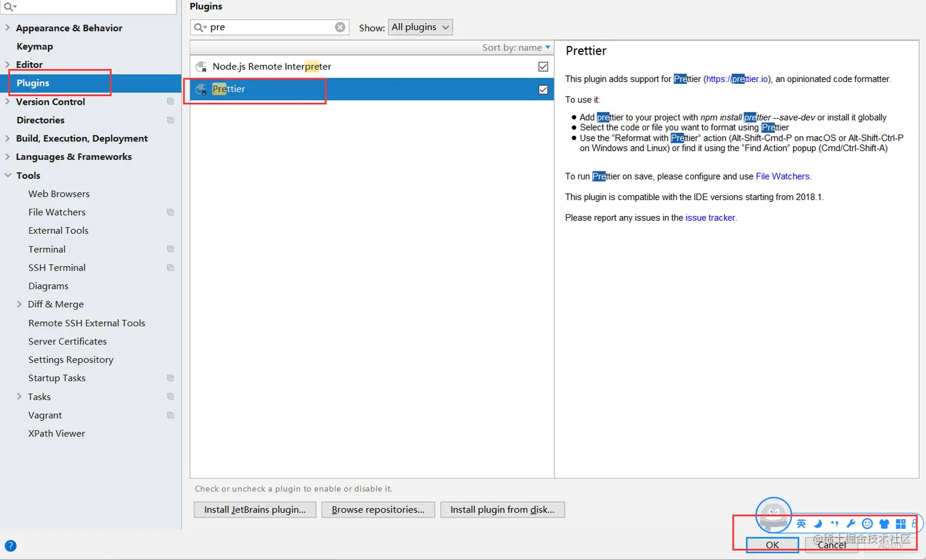Focus the plugin search input field
The width and height of the screenshot is (926, 560).
(x=269, y=27)
